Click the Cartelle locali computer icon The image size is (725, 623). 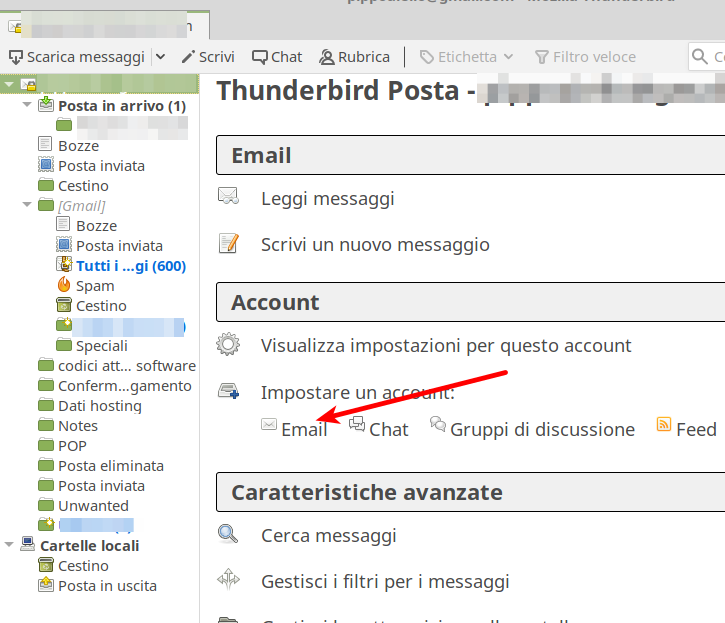coord(28,544)
